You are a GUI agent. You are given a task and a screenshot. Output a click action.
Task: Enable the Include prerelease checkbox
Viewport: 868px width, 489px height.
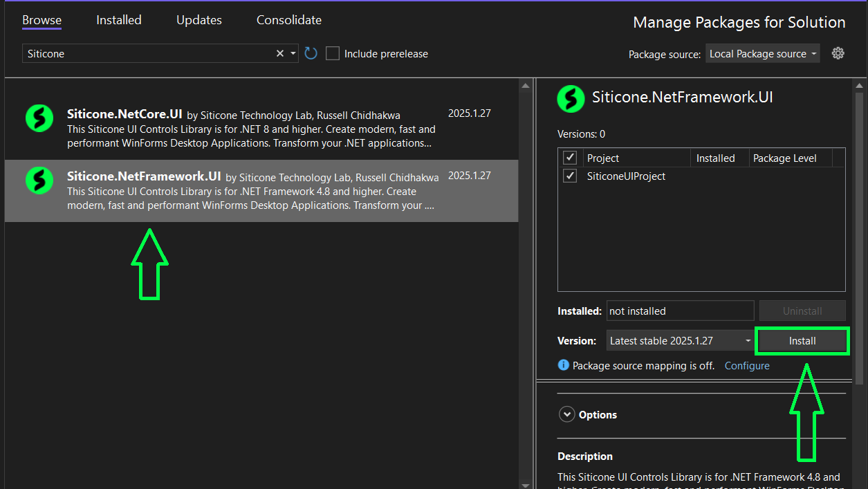pos(333,53)
